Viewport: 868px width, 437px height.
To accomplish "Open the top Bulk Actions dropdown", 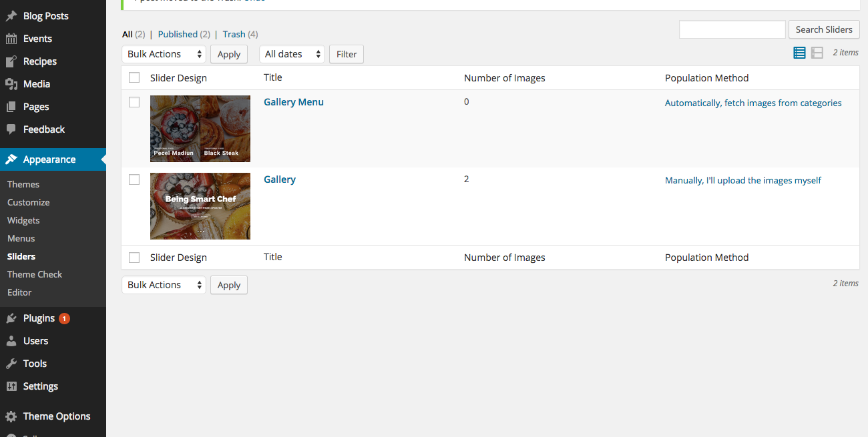I will (x=164, y=54).
